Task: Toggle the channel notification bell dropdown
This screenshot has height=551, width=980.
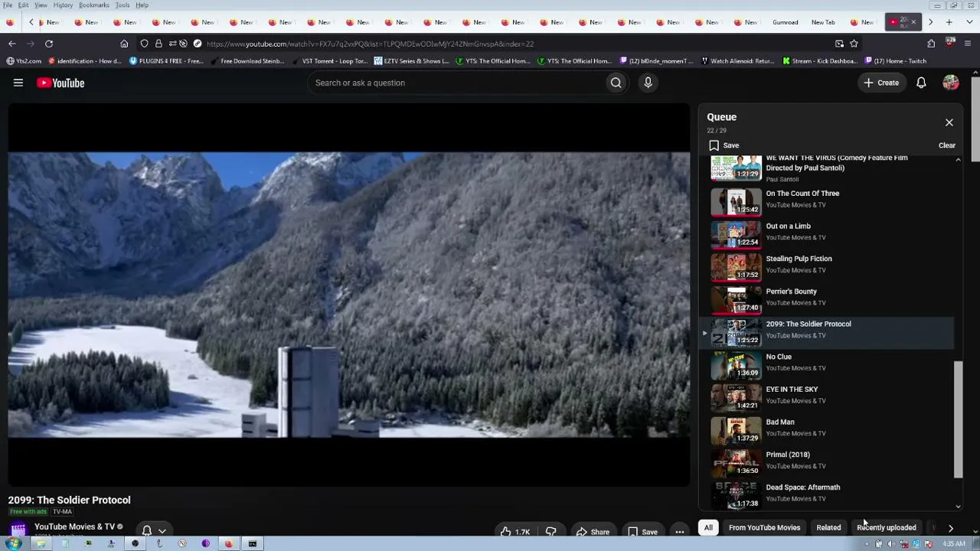Action: (x=154, y=530)
